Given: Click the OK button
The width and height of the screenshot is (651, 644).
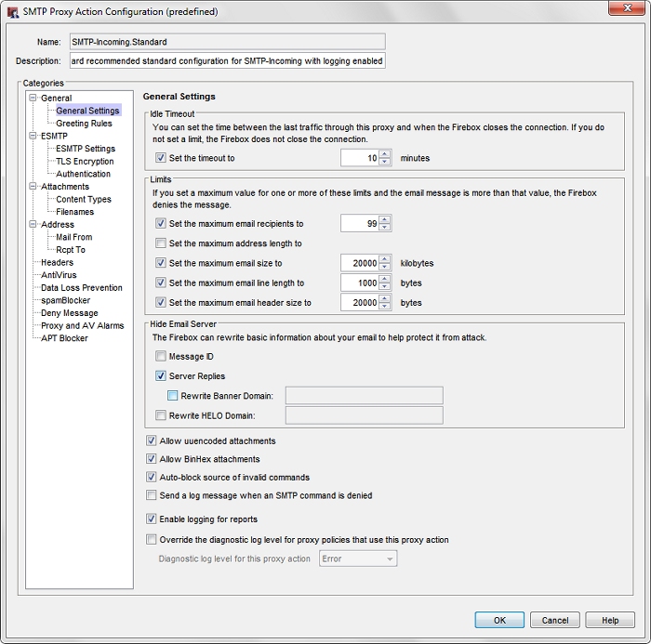Looking at the screenshot, I should pyautogui.click(x=499, y=620).
